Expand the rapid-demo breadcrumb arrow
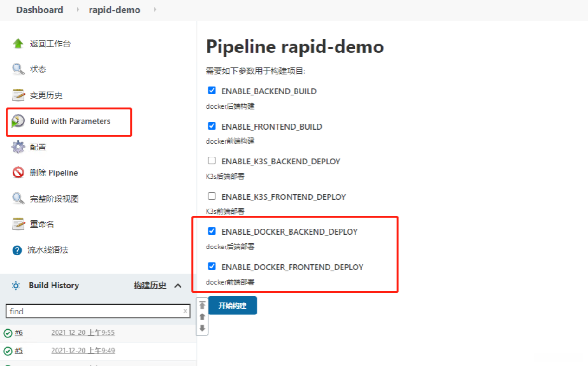The height and width of the screenshot is (366, 588). pyautogui.click(x=155, y=10)
